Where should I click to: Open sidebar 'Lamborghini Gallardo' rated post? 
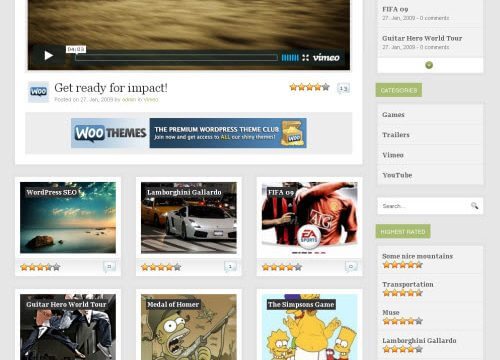click(419, 341)
